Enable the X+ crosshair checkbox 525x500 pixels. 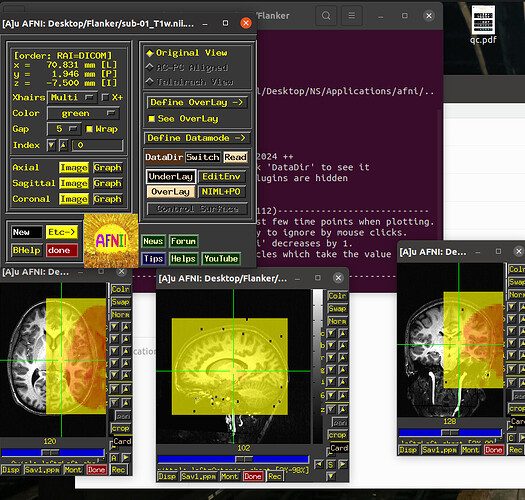click(105, 97)
